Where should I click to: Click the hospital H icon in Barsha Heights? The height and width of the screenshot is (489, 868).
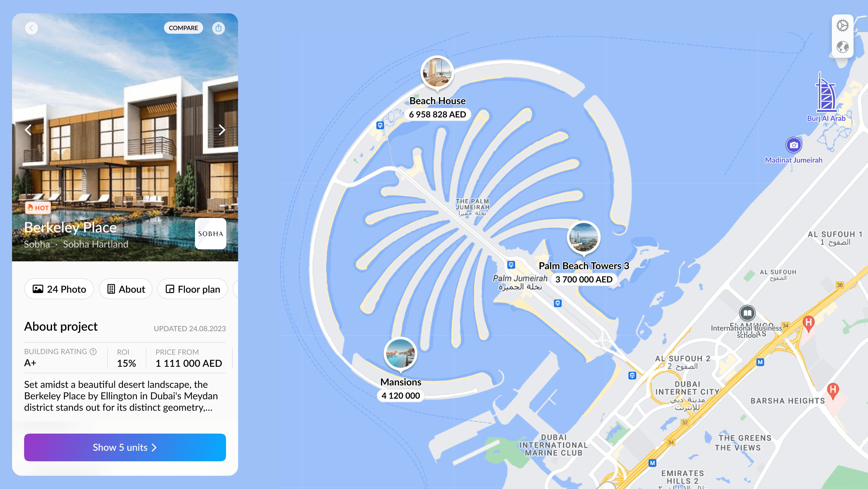point(833,391)
